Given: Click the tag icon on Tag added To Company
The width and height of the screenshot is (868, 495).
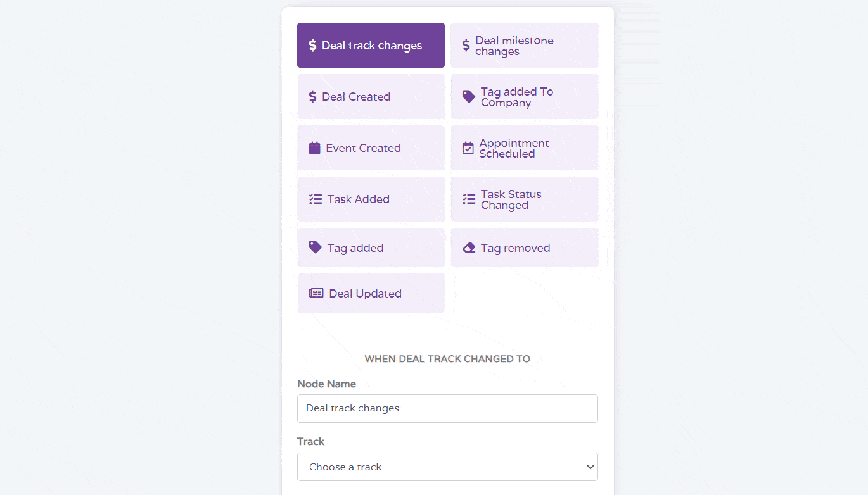Looking at the screenshot, I should [x=468, y=96].
